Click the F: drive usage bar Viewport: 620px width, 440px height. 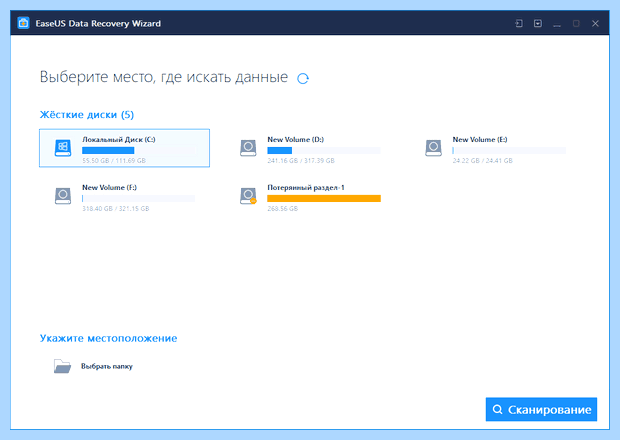click(138, 198)
